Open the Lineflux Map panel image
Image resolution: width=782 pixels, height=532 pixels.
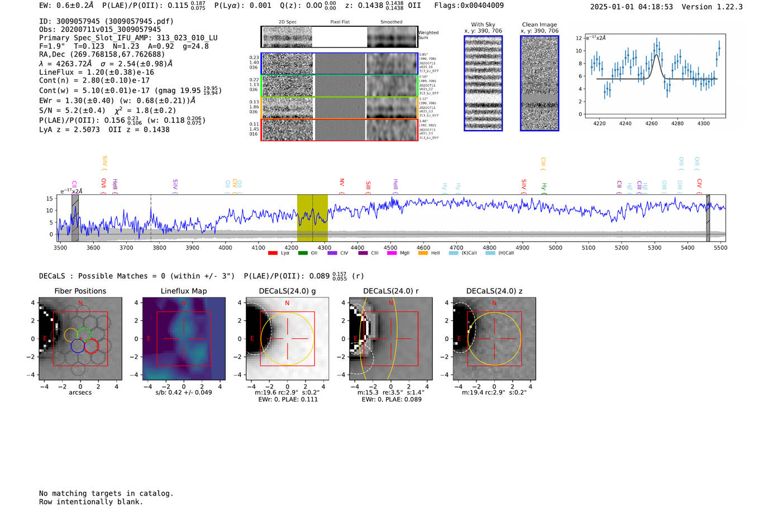pos(184,339)
